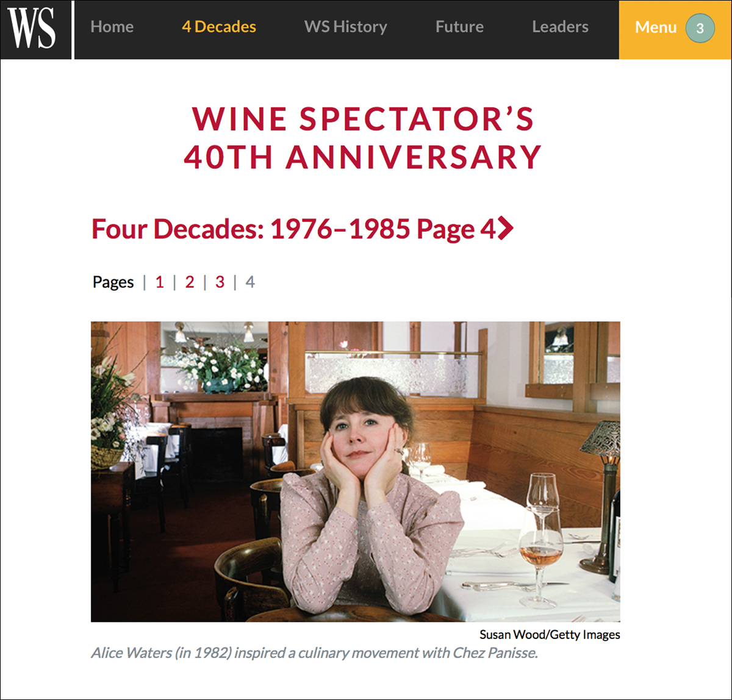
Task: Go to page 1
Action: (x=159, y=282)
